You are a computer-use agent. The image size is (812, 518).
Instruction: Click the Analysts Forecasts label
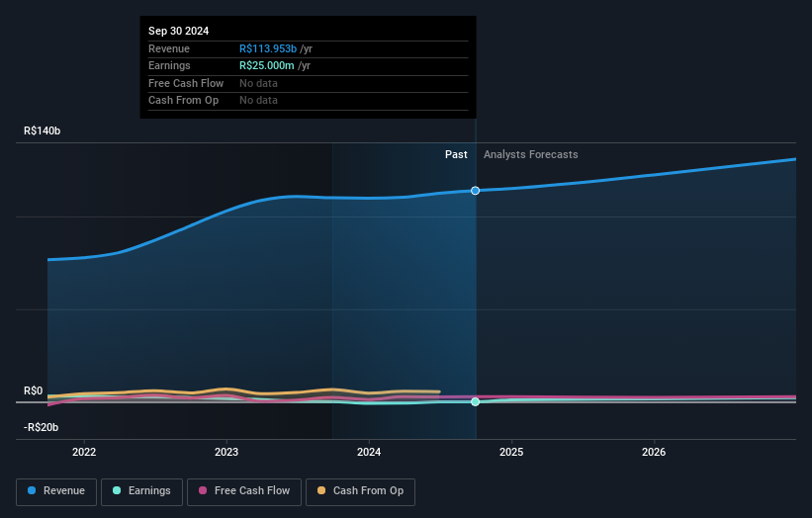[x=531, y=154]
